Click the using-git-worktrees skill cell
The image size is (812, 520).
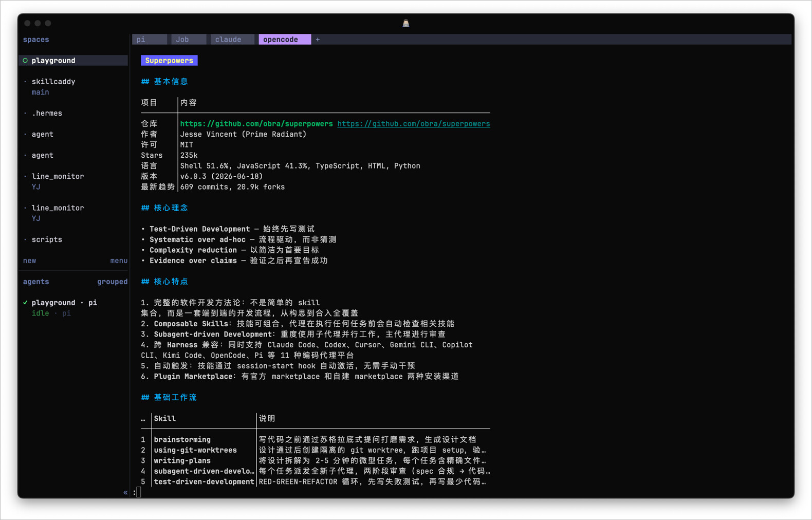195,450
